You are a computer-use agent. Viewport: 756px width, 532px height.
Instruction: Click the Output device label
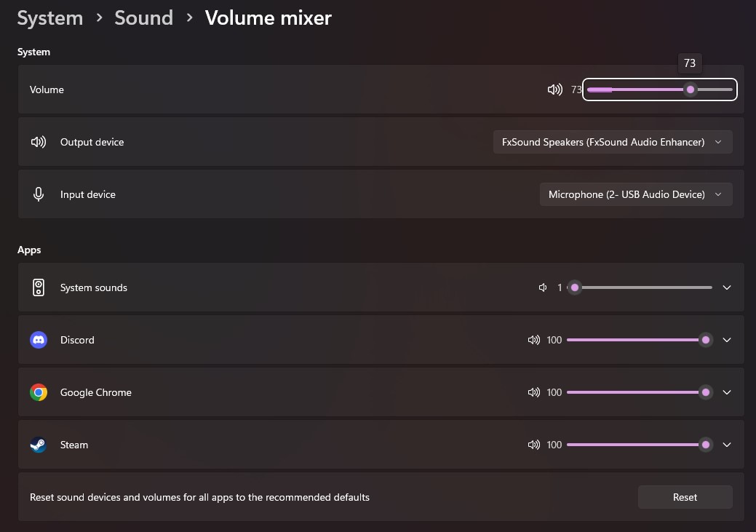[x=92, y=142]
